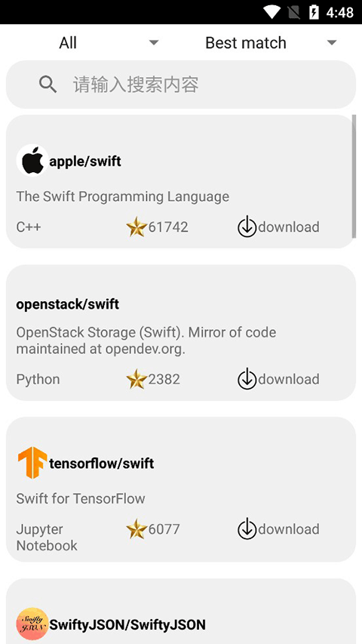Screen dimensions: 362x644
Task: Tap the Wi-Fi status bar icon
Action: 271,12
